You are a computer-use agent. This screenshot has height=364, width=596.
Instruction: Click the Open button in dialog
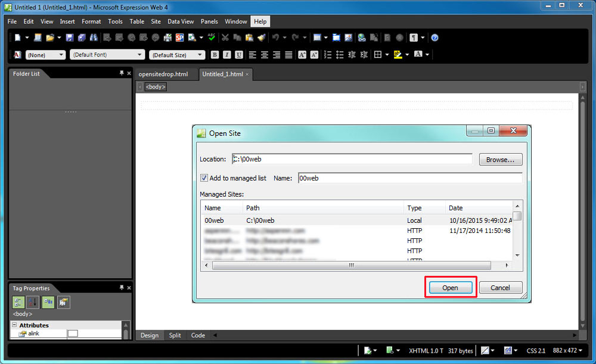click(x=451, y=288)
